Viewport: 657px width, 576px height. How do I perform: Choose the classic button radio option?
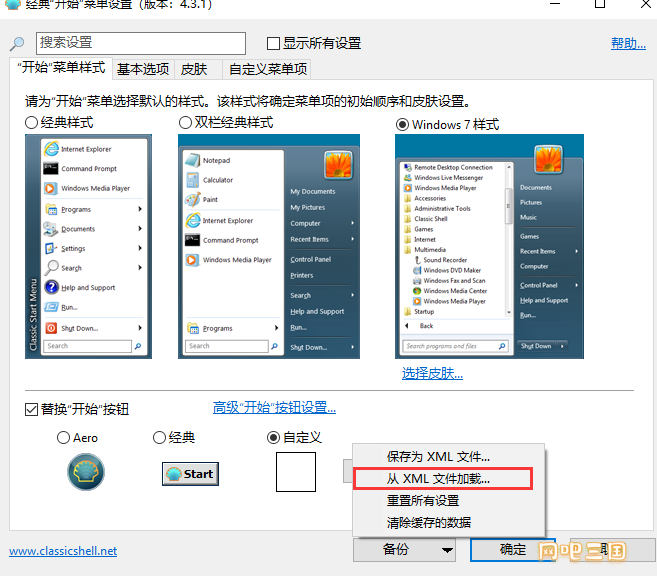pyautogui.click(x=160, y=438)
